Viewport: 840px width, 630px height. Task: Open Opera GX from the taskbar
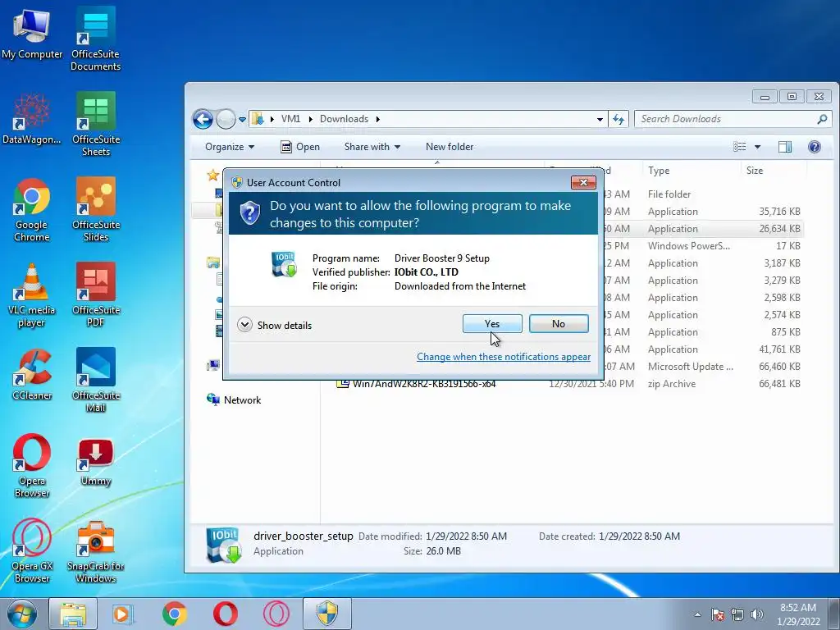click(276, 614)
